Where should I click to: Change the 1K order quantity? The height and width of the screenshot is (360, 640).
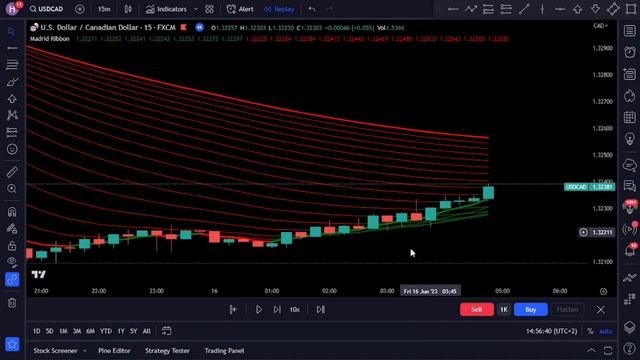(x=504, y=310)
